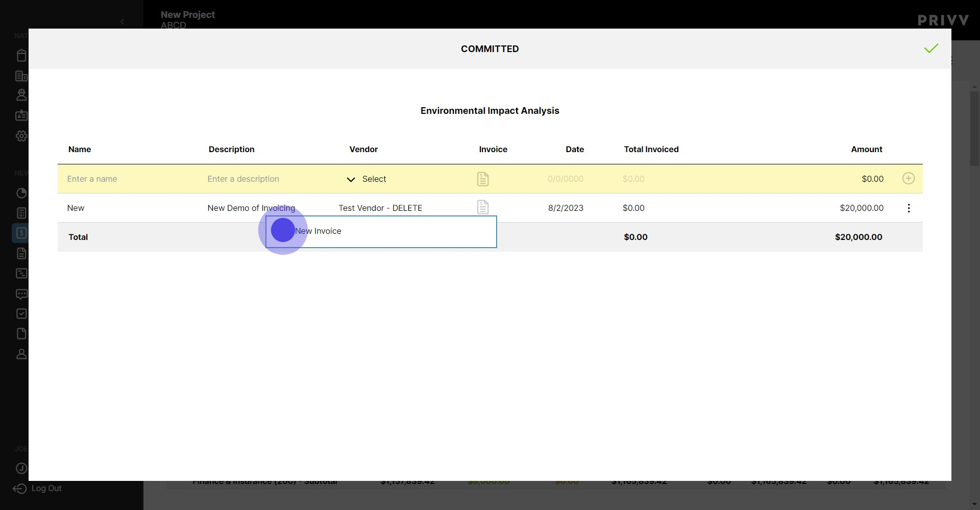This screenshot has width=980, height=510.
Task: Open the construction worker icon in the sidebar
Action: coord(21,95)
